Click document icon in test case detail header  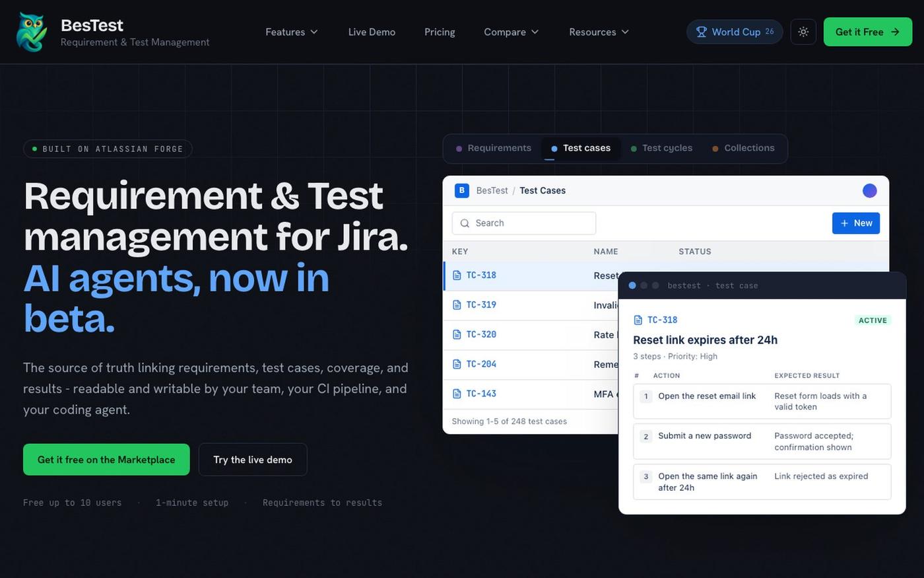pyautogui.click(x=638, y=320)
